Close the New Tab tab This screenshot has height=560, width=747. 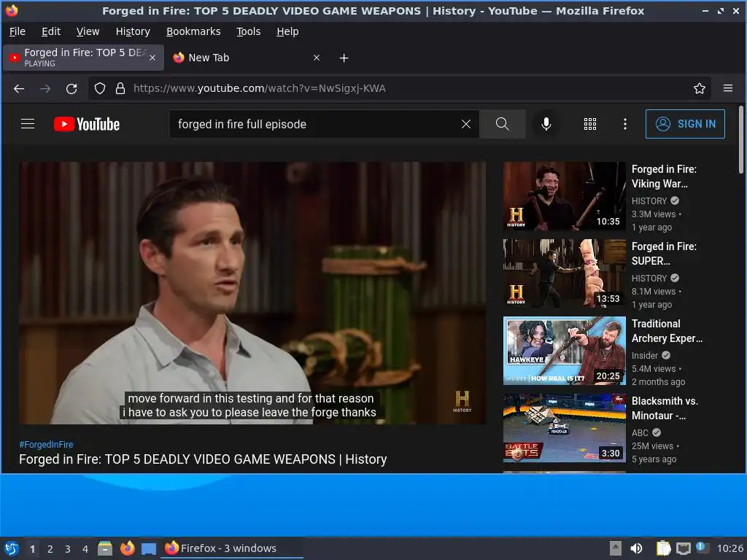[317, 58]
